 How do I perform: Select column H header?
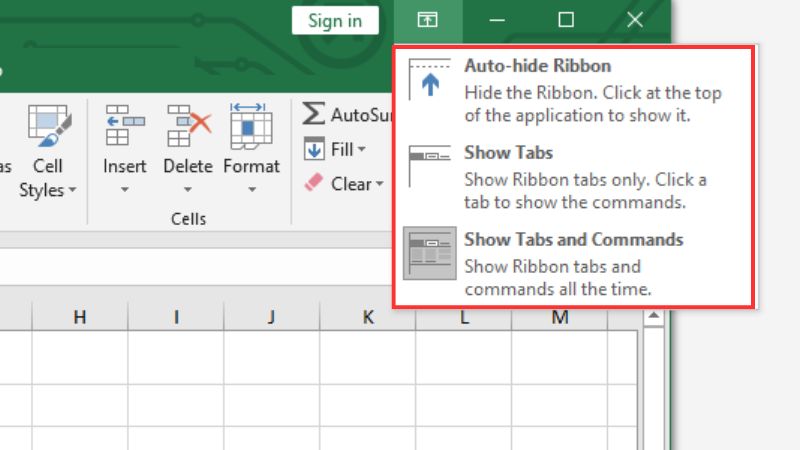pos(80,318)
